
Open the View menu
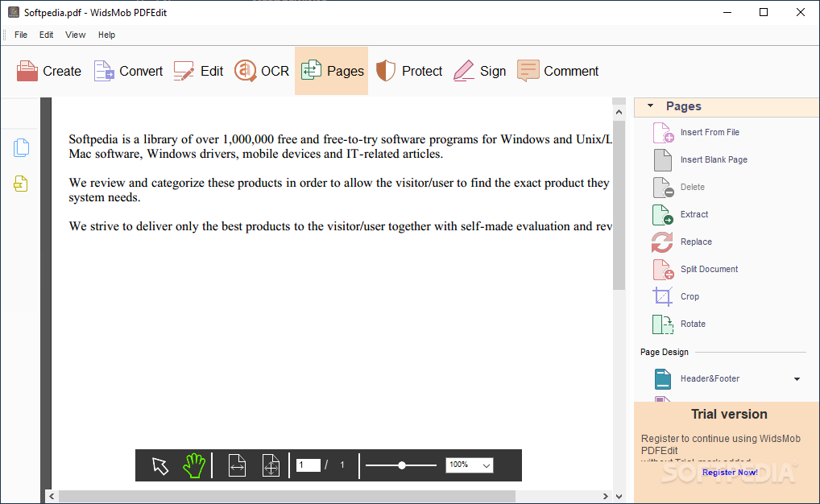(75, 35)
